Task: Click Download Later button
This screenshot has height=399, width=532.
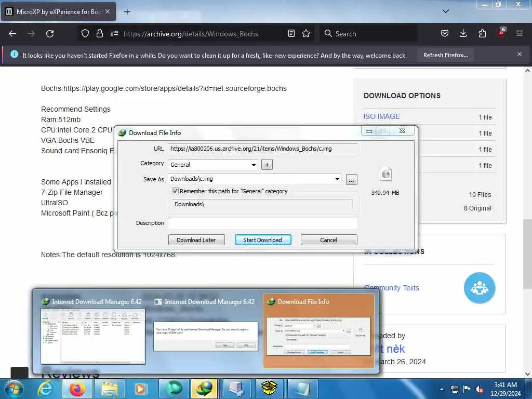Action: coord(196,240)
